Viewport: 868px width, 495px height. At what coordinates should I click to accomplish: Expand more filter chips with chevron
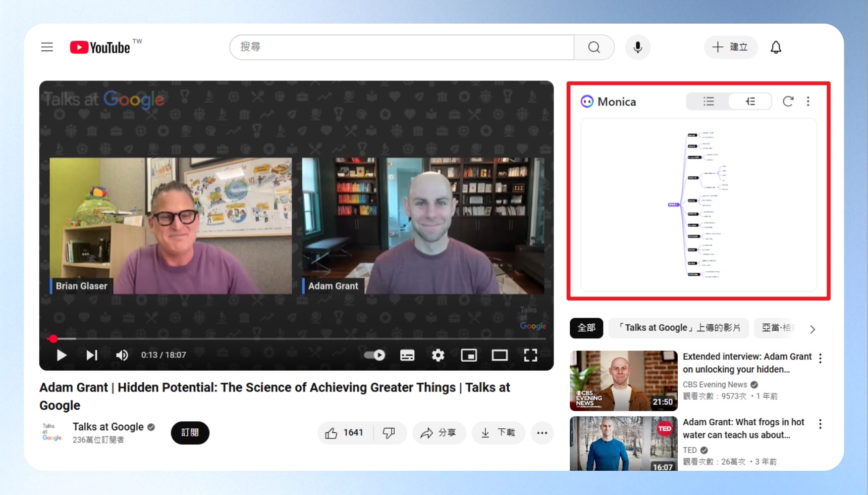click(812, 329)
